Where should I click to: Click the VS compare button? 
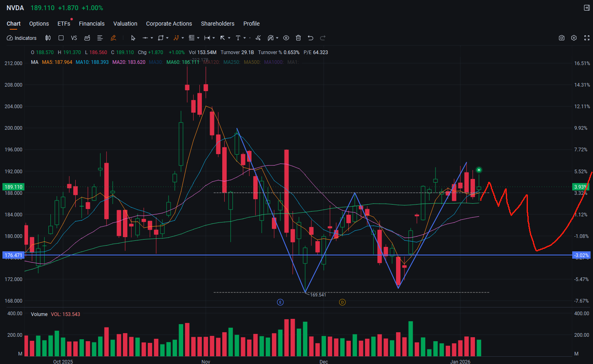(x=74, y=38)
